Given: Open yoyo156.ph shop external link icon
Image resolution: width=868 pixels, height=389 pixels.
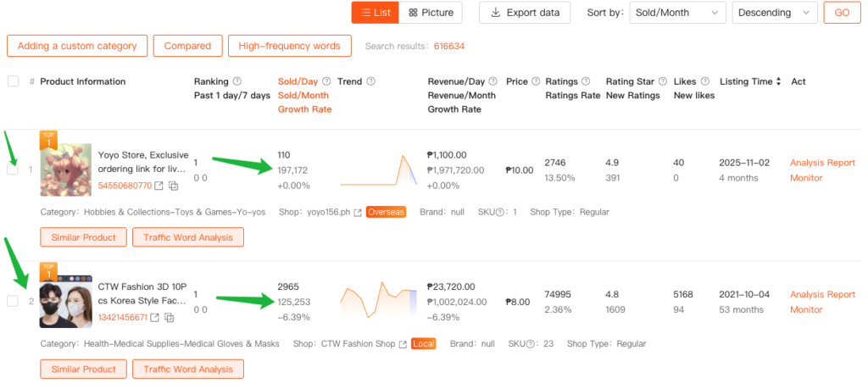Looking at the screenshot, I should coord(358,212).
